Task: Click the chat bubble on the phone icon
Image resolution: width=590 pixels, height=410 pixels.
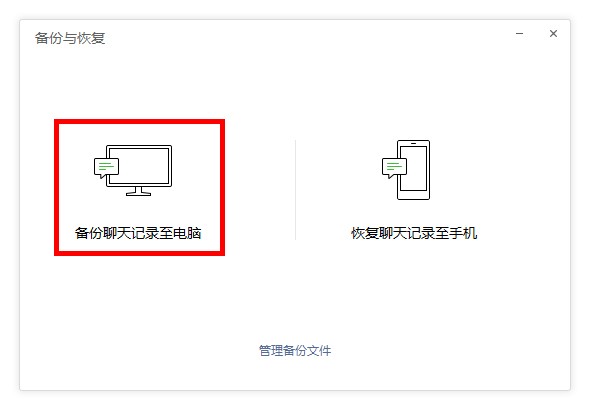Action: (x=394, y=168)
